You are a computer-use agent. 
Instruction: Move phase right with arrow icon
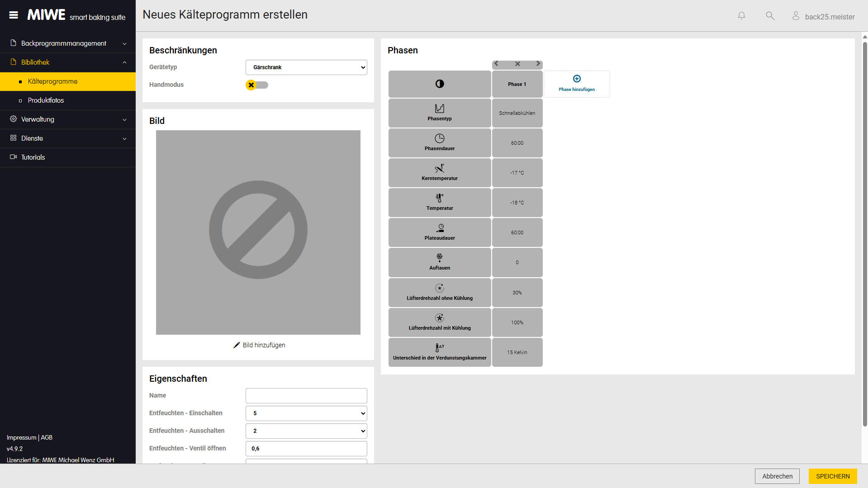tap(538, 64)
